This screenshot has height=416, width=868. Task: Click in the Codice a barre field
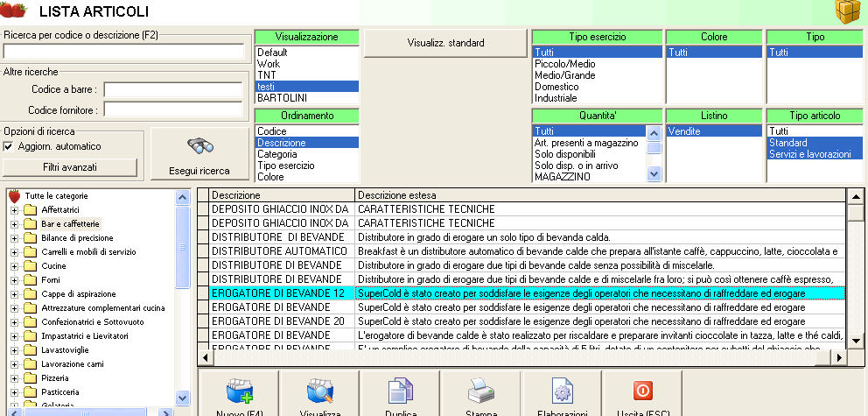[172, 90]
